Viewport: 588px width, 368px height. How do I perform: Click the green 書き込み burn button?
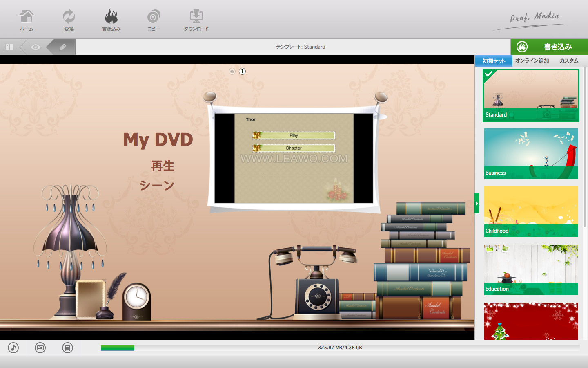549,47
